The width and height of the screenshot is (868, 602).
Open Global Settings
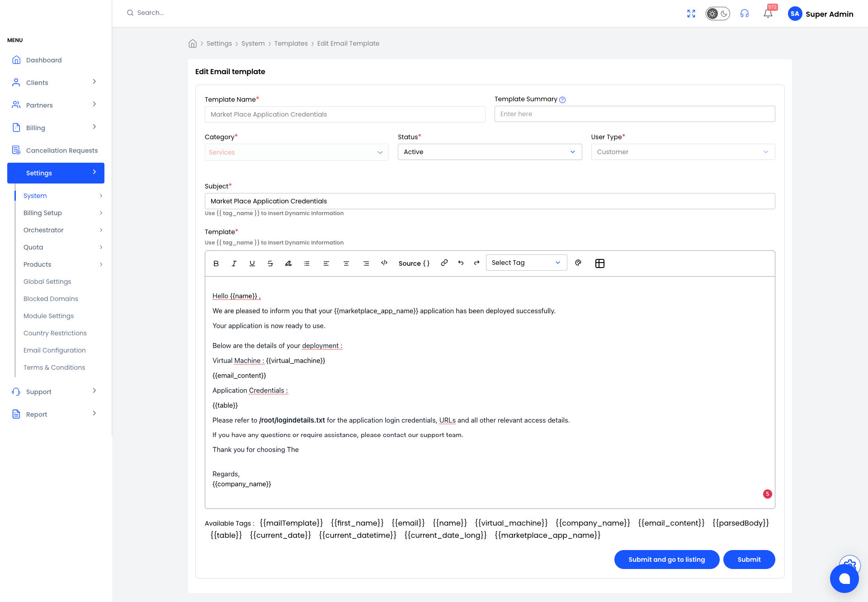tap(47, 282)
